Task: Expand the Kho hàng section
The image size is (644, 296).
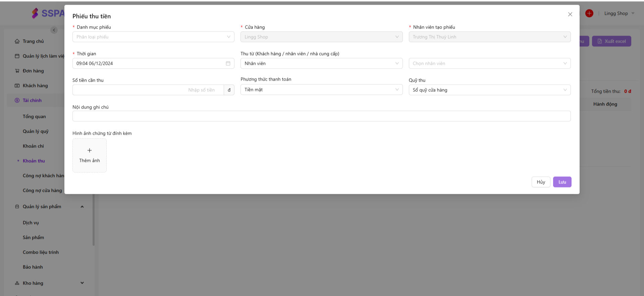Action: click(x=82, y=283)
